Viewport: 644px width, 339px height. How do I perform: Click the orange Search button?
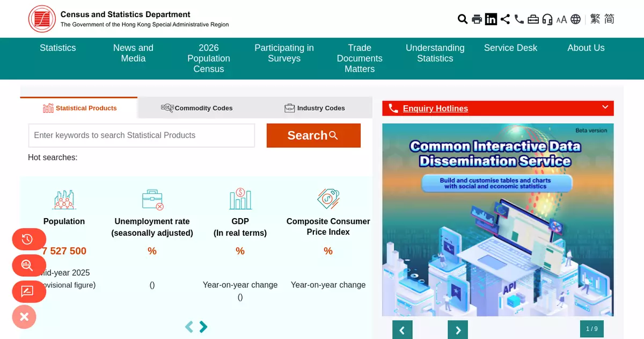pos(313,135)
